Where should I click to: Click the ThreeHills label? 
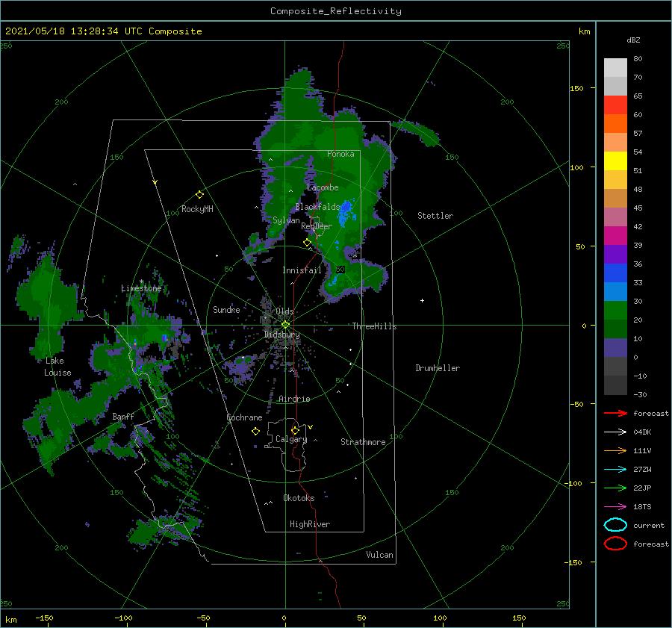[375, 326]
